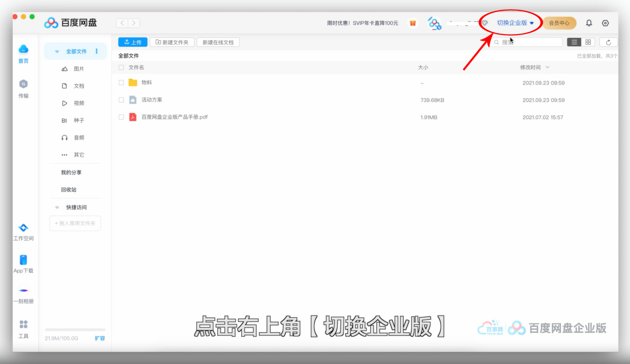Collapse the 全部文件 tree arrow

click(x=57, y=52)
